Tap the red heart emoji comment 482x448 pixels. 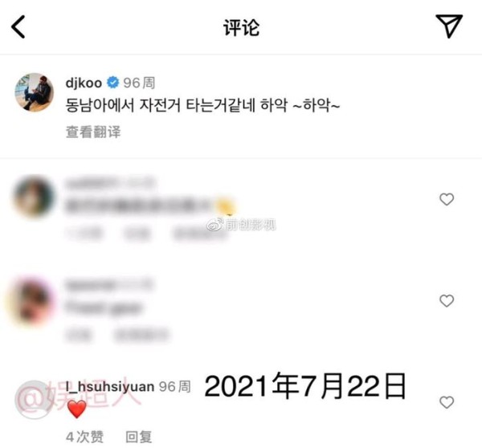click(77, 409)
